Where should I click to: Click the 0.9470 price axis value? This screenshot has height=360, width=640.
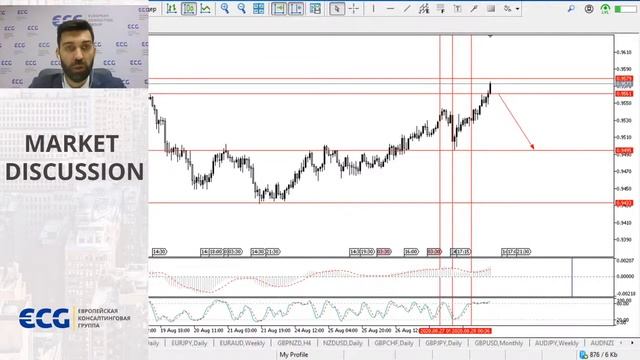[624, 171]
